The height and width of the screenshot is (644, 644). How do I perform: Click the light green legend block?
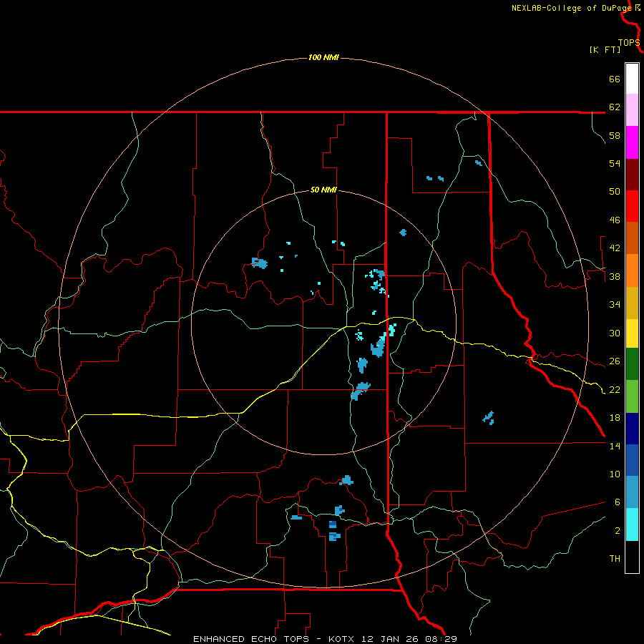pyautogui.click(x=632, y=396)
